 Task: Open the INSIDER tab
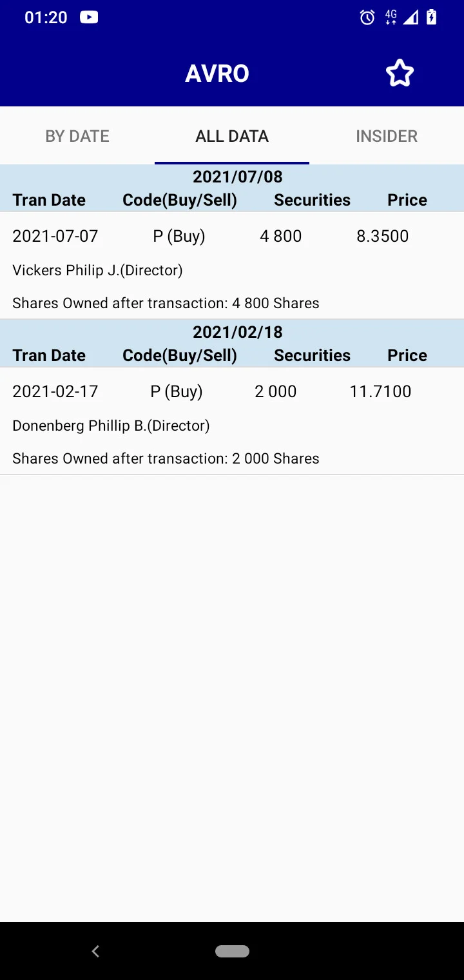point(387,136)
